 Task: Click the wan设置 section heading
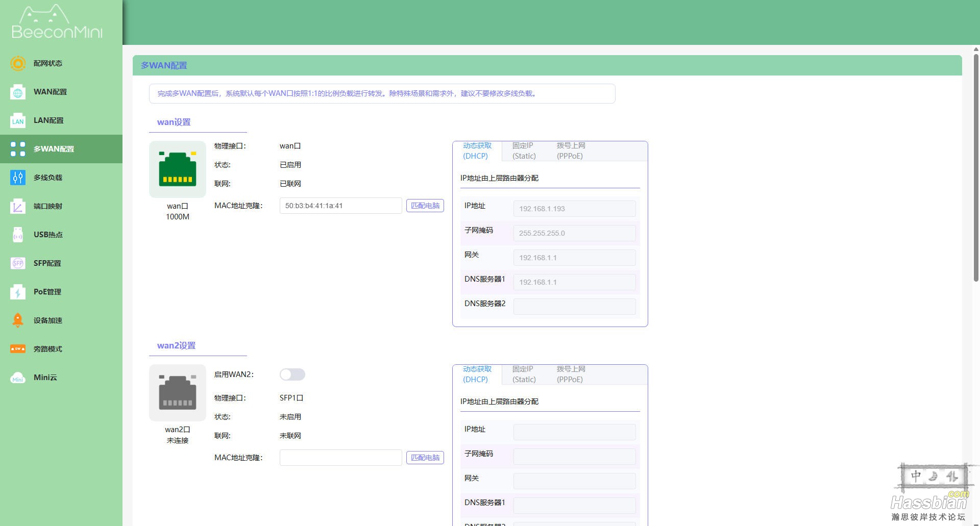click(174, 122)
